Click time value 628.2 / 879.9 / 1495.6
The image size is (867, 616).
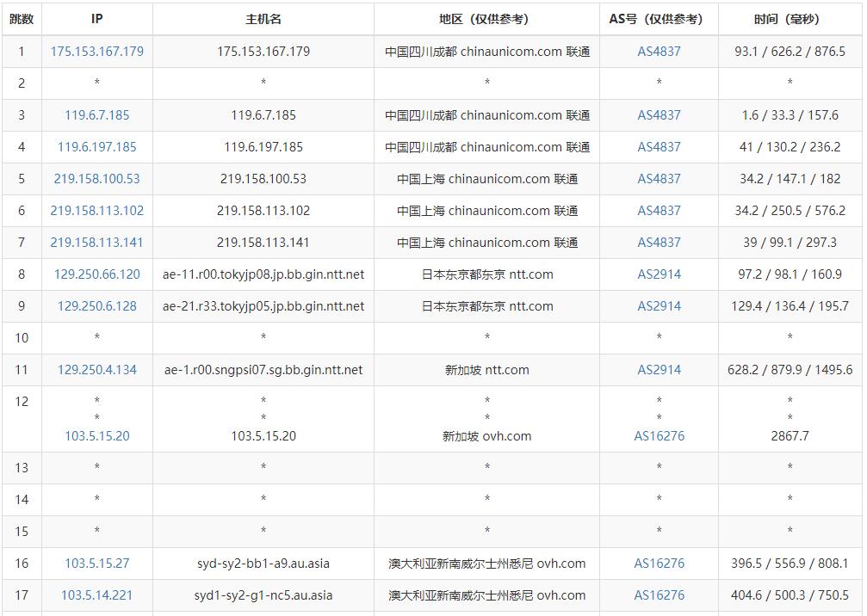(790, 370)
